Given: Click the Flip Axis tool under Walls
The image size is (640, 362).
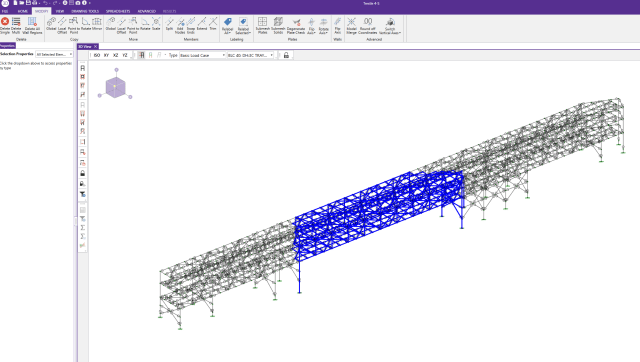Looking at the screenshot, I should 338,25.
